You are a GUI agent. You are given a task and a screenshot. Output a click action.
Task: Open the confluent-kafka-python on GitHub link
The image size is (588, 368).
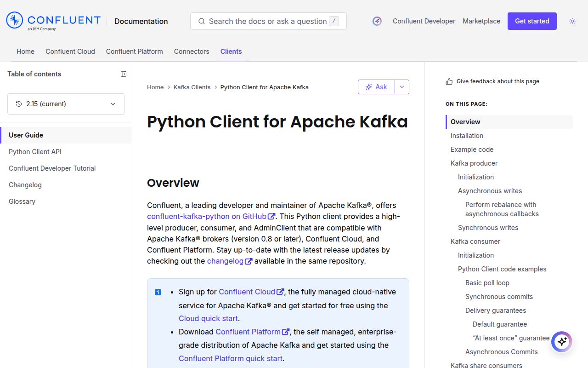coord(211,216)
